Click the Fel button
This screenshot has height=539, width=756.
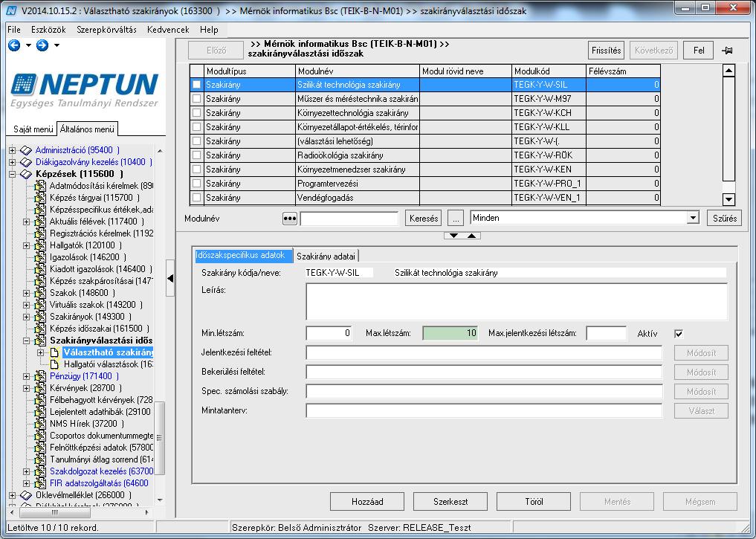pos(699,50)
